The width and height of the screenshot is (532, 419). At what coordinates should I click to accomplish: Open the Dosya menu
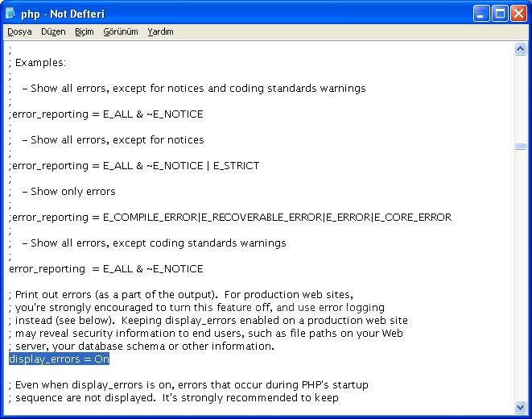[19, 32]
